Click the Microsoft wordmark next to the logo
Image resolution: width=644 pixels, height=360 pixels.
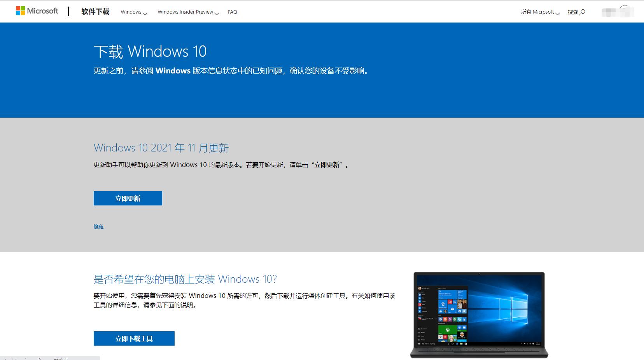[42, 10]
